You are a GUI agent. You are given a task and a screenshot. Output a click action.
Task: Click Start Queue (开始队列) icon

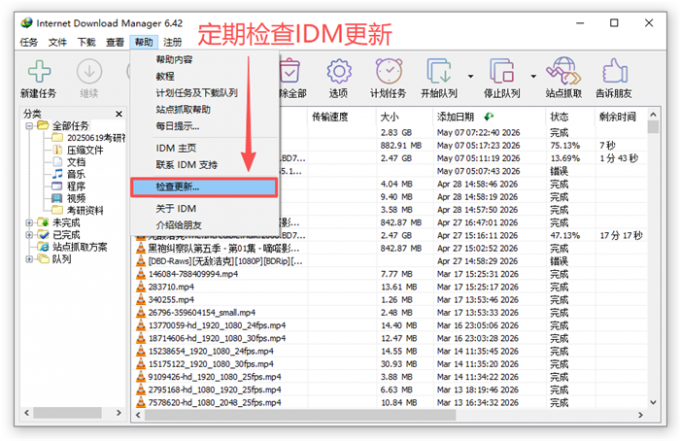tap(439, 72)
